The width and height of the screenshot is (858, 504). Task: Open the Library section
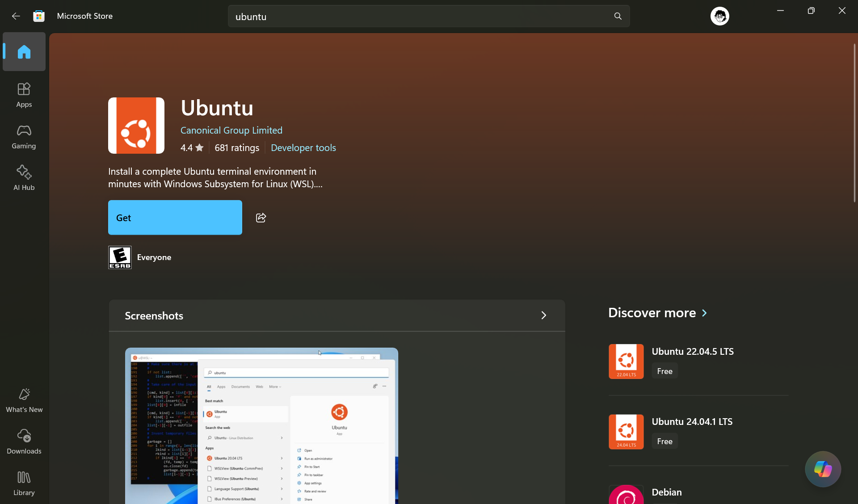click(x=24, y=483)
